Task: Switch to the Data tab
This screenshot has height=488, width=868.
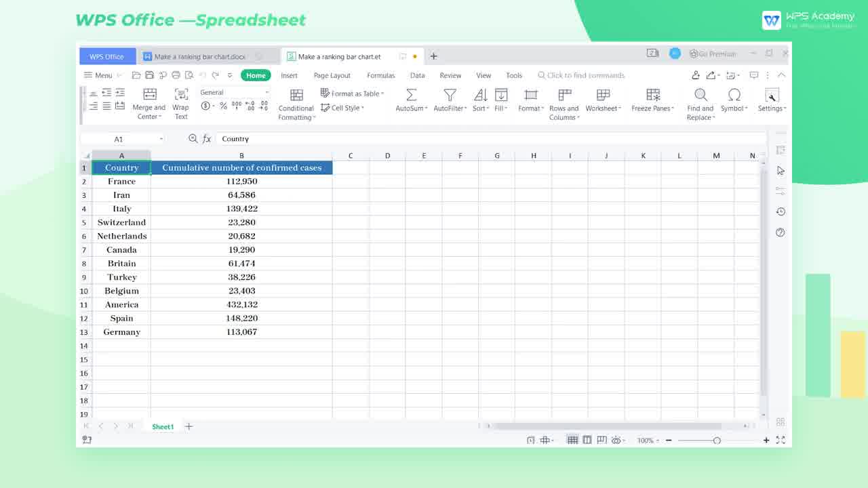Action: pos(418,75)
